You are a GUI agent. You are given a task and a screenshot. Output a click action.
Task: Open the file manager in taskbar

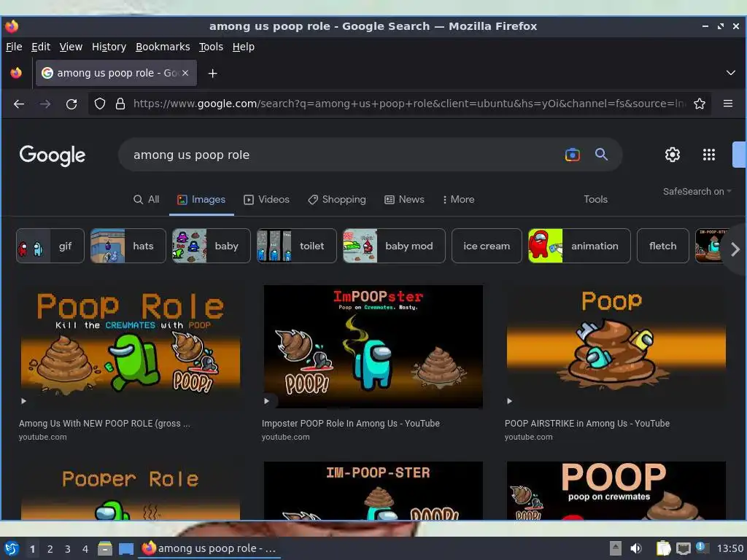(x=105, y=548)
